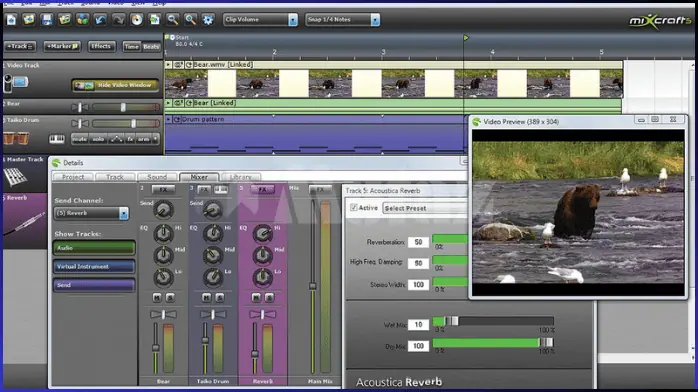Click the Save floppy disk icon
This screenshot has width=698, height=392.
click(x=47, y=20)
